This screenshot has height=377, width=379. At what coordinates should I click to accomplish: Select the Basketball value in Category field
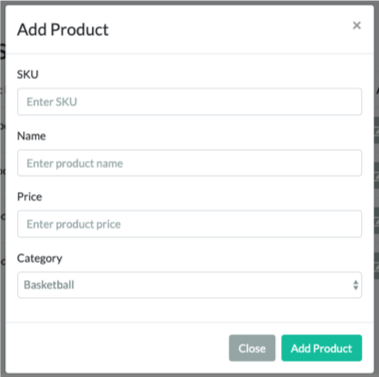49,285
